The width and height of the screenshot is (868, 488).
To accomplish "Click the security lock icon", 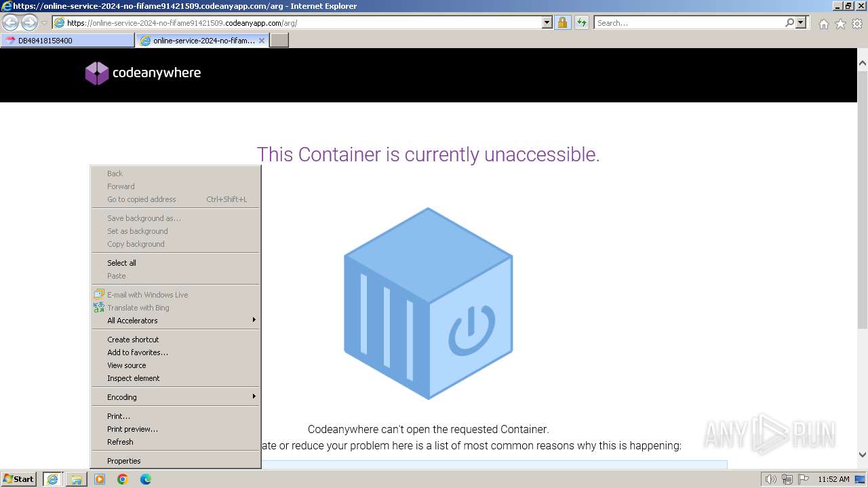I will click(x=562, y=23).
